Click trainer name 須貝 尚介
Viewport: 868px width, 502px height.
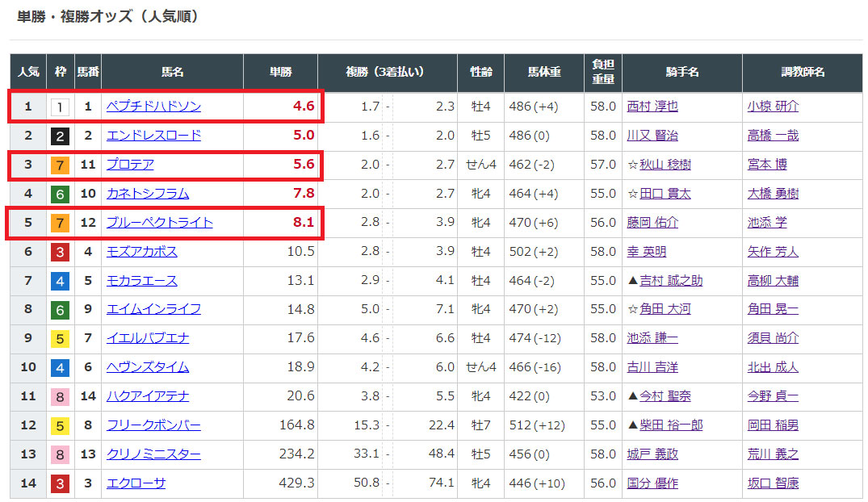point(773,338)
